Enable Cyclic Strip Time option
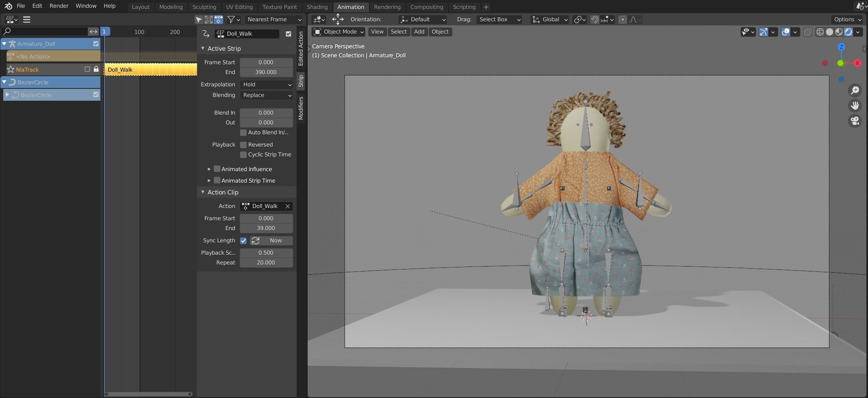The width and height of the screenshot is (868, 398). 243,155
